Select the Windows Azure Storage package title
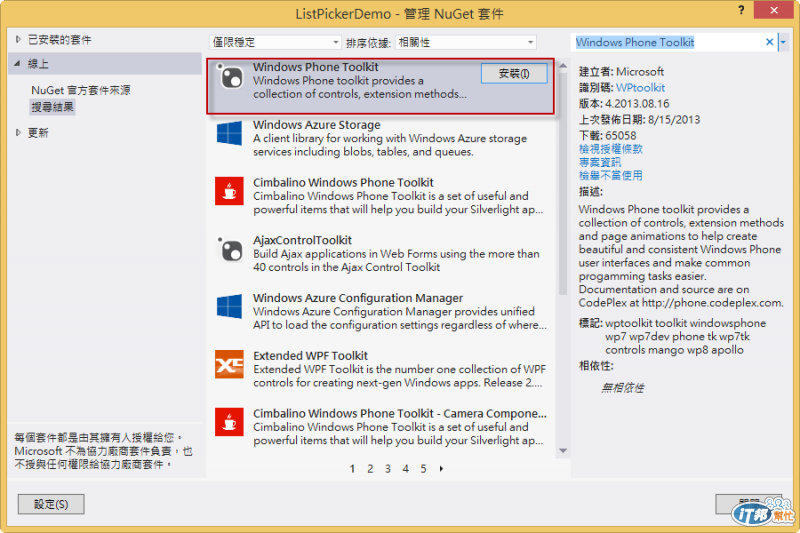 coord(316,124)
